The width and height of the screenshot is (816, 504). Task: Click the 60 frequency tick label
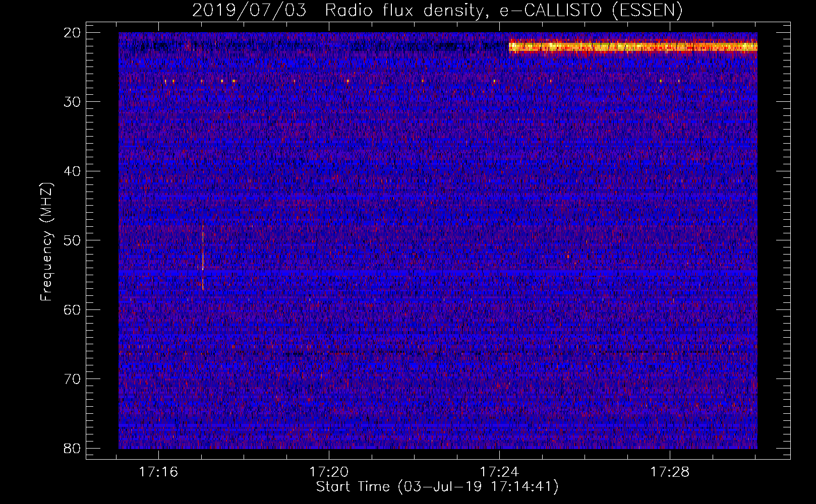tap(72, 309)
